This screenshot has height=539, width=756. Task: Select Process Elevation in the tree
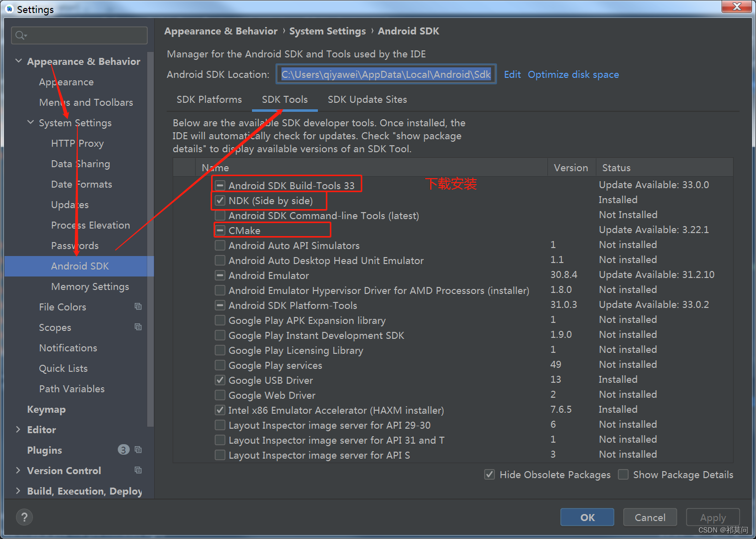click(x=90, y=225)
